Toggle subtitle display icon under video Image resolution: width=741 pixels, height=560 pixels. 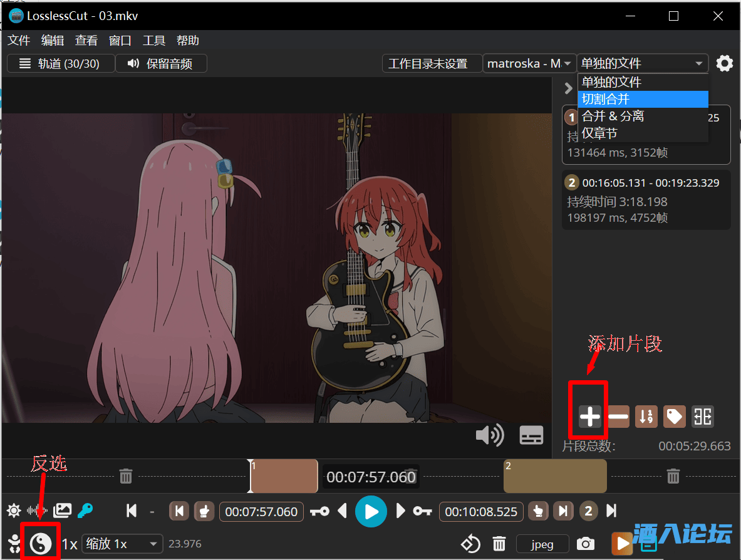531,435
